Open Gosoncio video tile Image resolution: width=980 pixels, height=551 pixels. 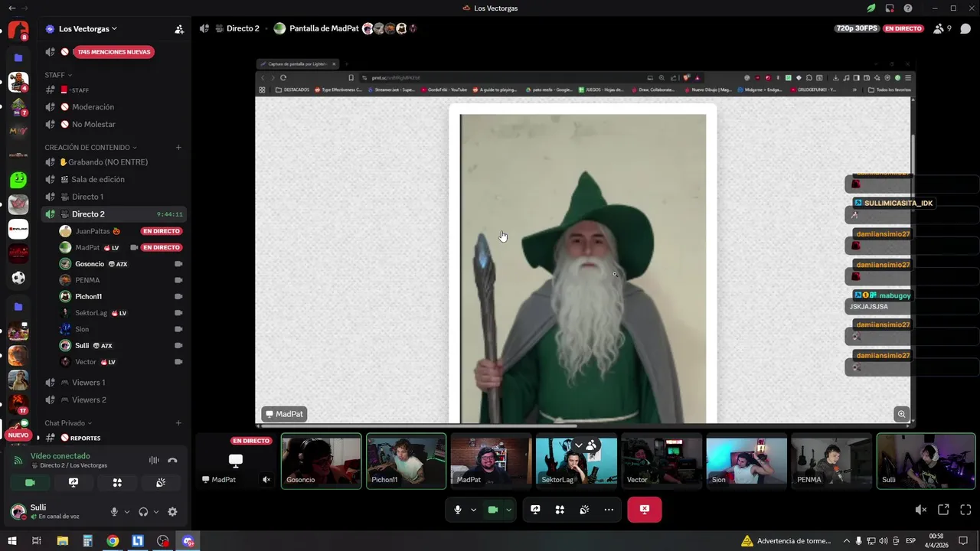coord(322,461)
